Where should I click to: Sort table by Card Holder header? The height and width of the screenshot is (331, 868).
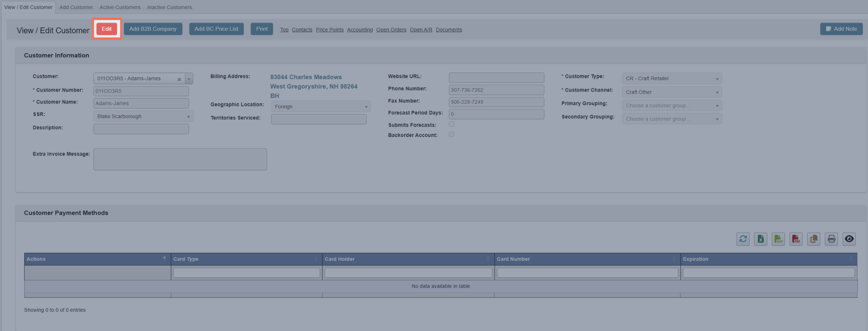pyautogui.click(x=408, y=259)
